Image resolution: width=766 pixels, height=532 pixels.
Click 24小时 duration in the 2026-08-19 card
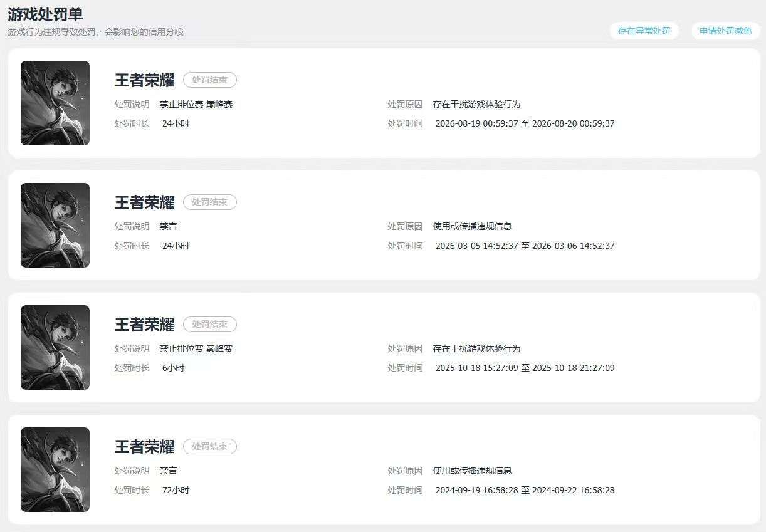(176, 123)
